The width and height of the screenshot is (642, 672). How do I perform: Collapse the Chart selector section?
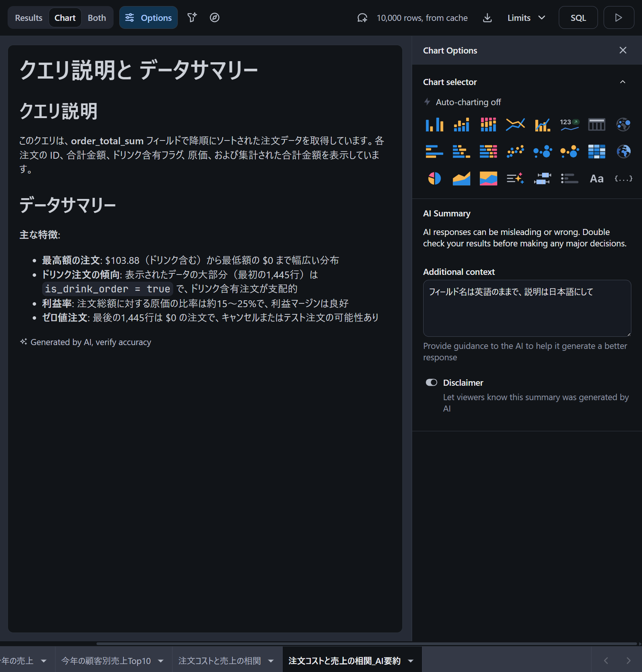622,82
